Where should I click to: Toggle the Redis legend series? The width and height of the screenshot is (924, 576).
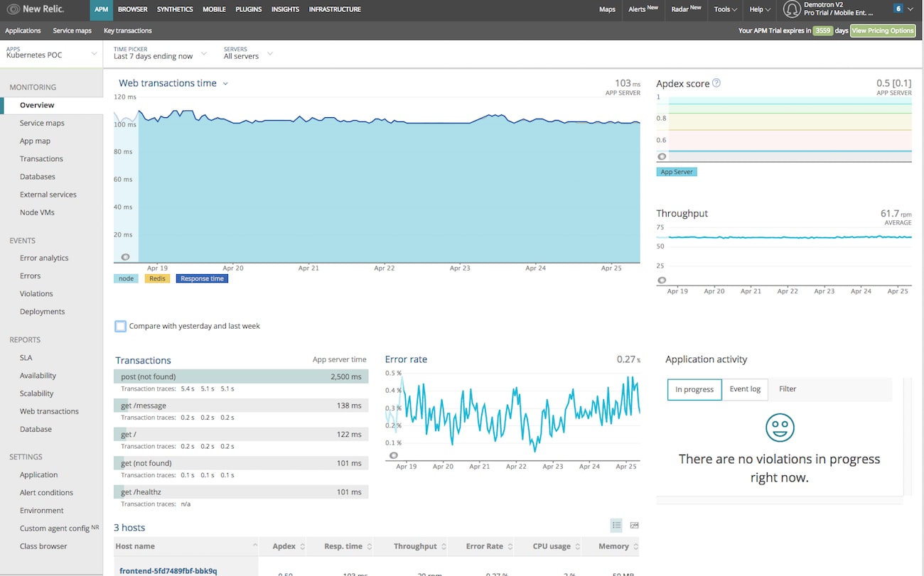coord(157,278)
